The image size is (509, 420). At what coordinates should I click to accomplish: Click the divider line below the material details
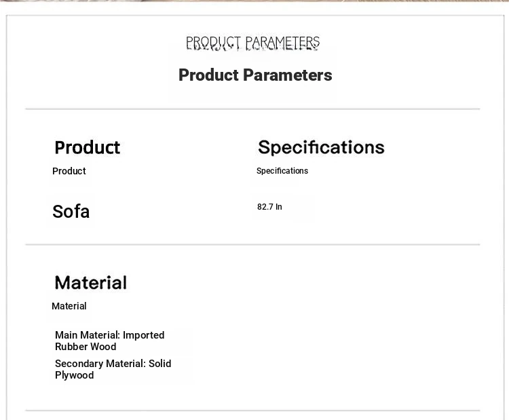click(252, 411)
